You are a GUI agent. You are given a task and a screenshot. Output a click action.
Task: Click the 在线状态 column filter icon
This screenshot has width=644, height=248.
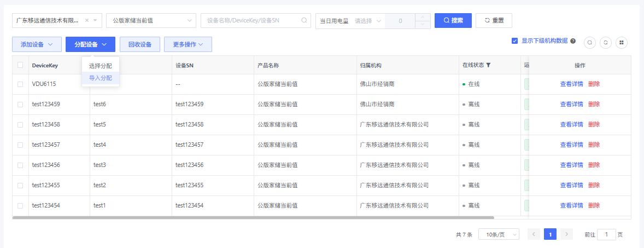point(488,65)
